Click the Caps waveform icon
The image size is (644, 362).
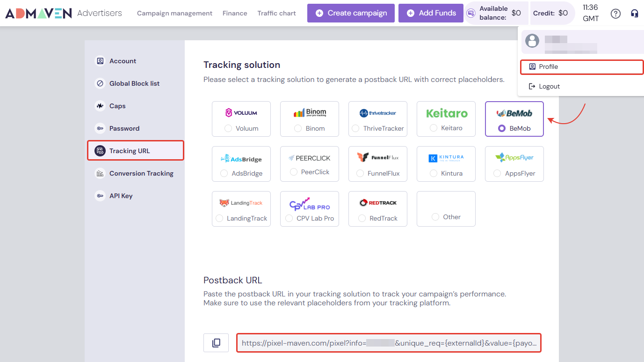100,106
